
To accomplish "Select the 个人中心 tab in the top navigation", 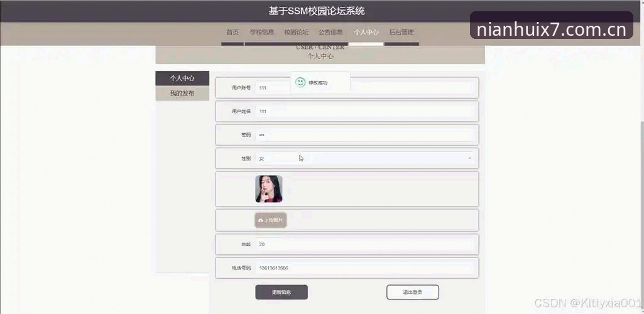I will click(366, 32).
